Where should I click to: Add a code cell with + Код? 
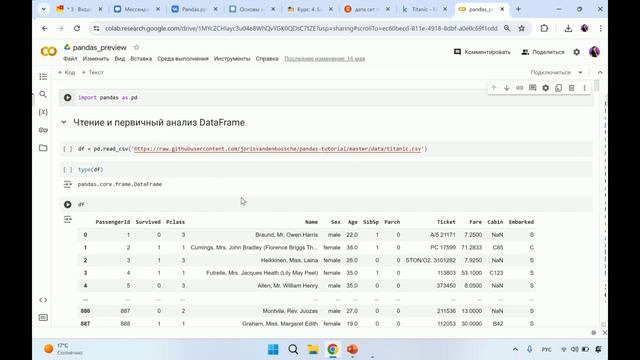point(66,72)
